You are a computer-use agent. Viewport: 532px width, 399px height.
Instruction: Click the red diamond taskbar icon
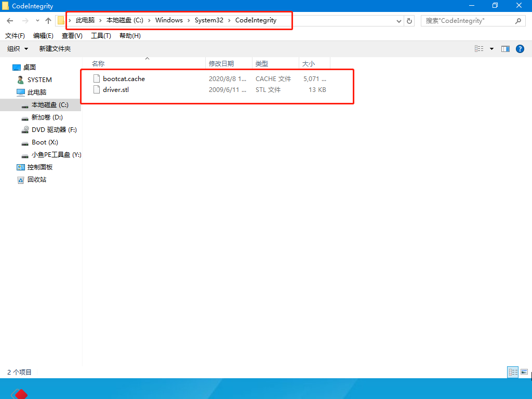point(20,394)
